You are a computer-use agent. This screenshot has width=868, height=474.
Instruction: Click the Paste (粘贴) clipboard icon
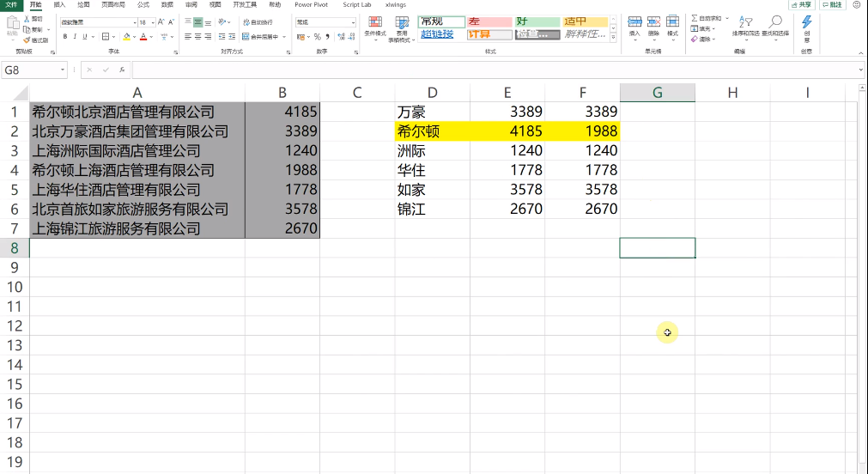point(12,23)
